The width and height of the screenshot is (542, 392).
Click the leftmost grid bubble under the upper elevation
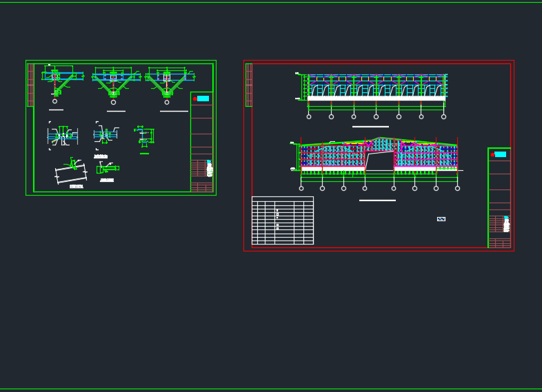[309, 116]
